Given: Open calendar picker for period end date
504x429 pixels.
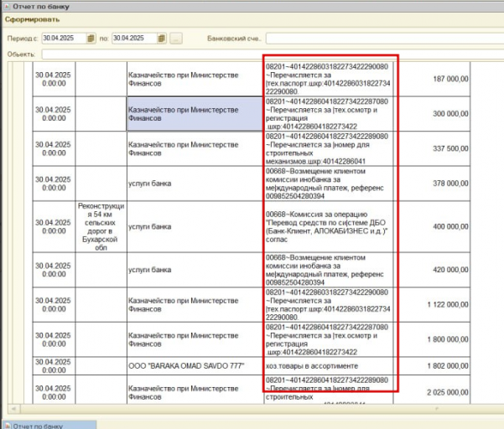Looking at the screenshot, I should click(162, 39).
